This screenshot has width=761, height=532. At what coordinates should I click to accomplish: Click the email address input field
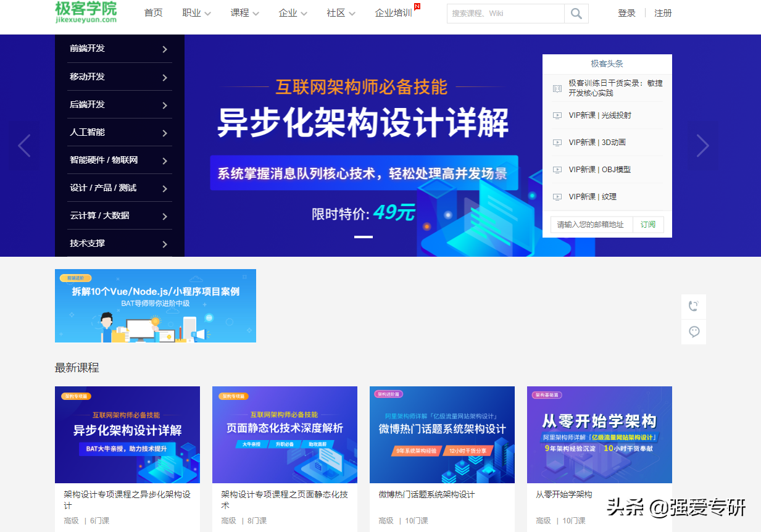click(589, 225)
